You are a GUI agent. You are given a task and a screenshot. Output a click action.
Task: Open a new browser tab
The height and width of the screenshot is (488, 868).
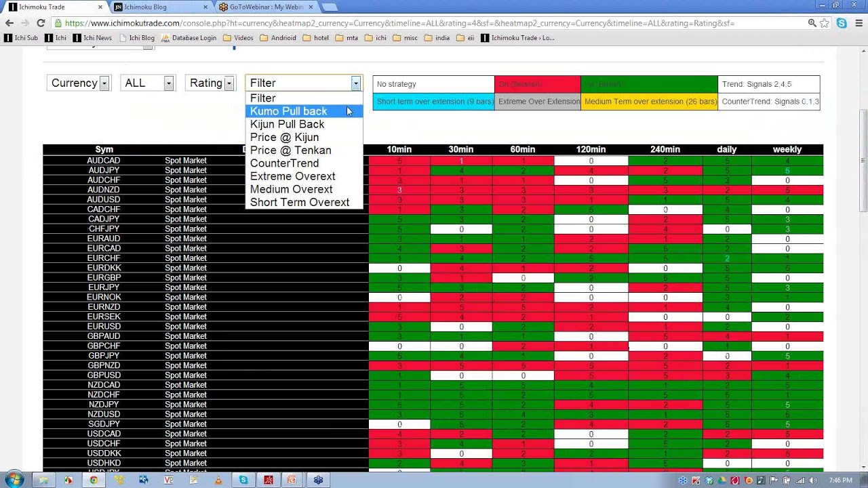pos(330,7)
